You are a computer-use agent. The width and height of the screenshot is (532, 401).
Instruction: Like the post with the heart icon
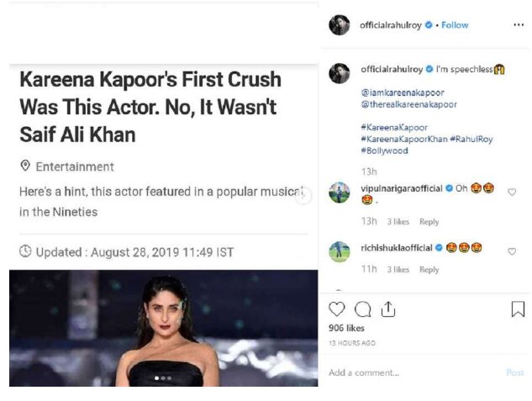coord(336,309)
